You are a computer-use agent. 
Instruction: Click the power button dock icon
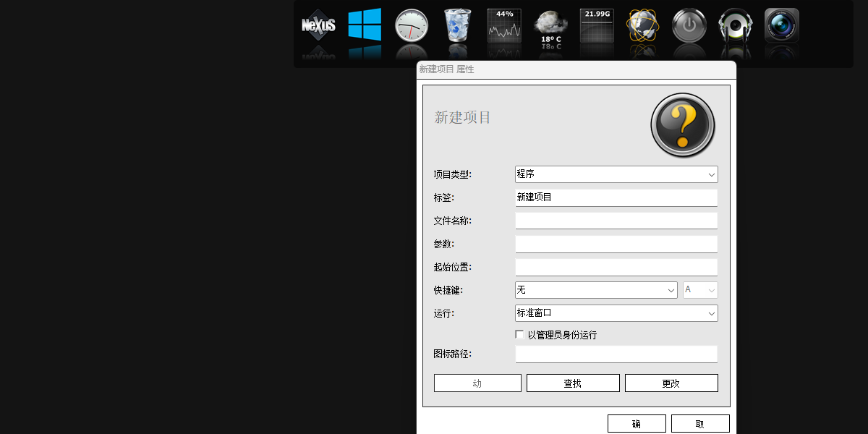pyautogui.click(x=689, y=25)
